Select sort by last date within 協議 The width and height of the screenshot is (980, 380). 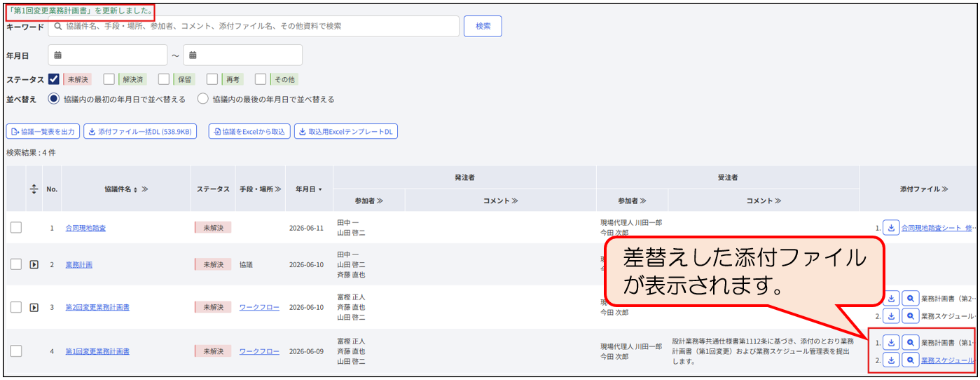(x=203, y=99)
